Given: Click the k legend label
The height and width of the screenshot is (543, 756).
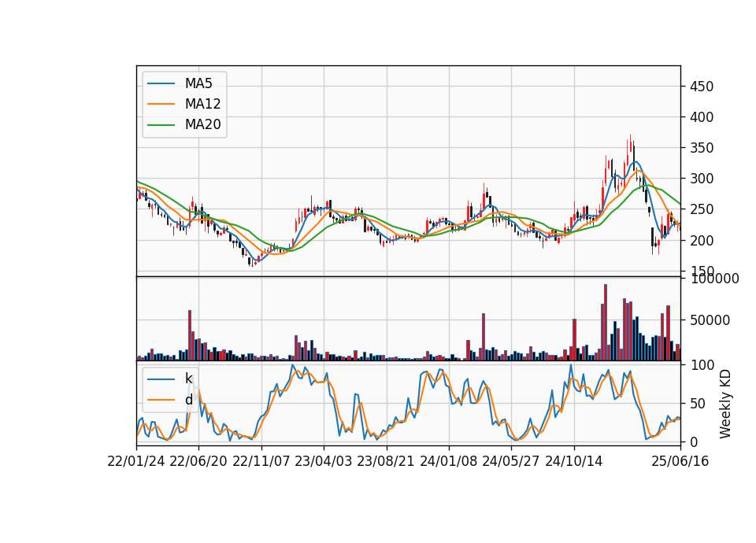Looking at the screenshot, I should coord(188,379).
